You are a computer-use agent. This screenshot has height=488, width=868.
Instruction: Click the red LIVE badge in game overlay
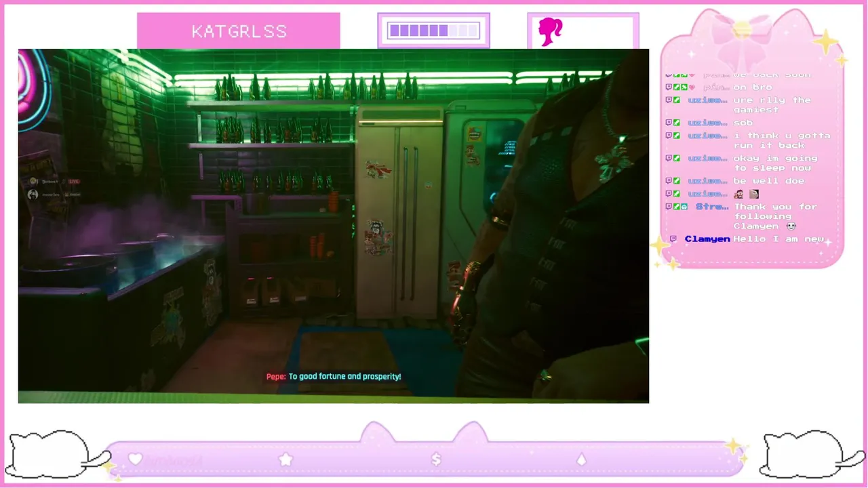[73, 182]
